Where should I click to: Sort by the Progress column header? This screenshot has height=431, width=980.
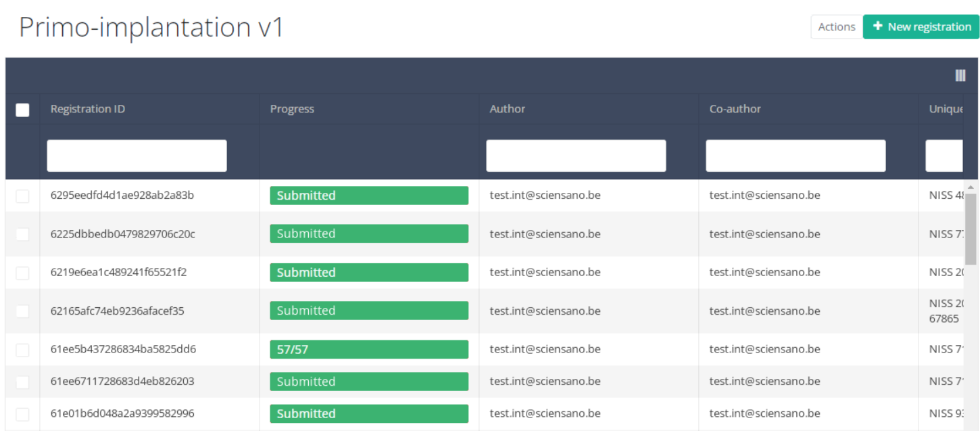pos(292,109)
